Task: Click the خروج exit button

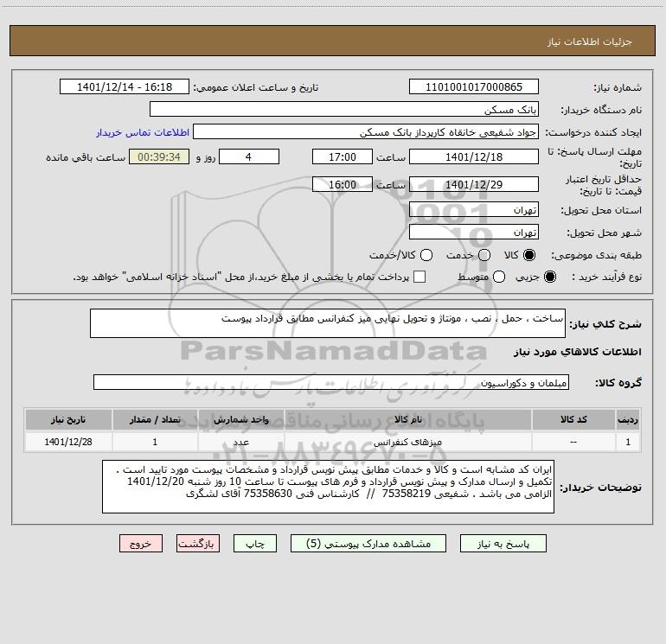Action: 141,544
